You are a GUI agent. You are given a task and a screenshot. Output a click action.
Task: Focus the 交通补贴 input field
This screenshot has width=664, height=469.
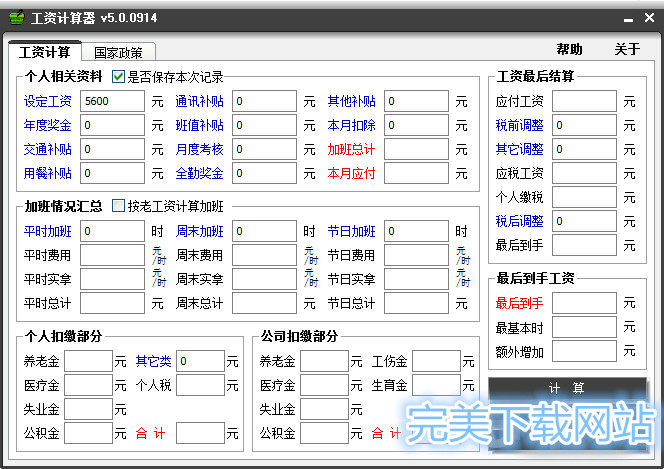pyautogui.click(x=112, y=149)
